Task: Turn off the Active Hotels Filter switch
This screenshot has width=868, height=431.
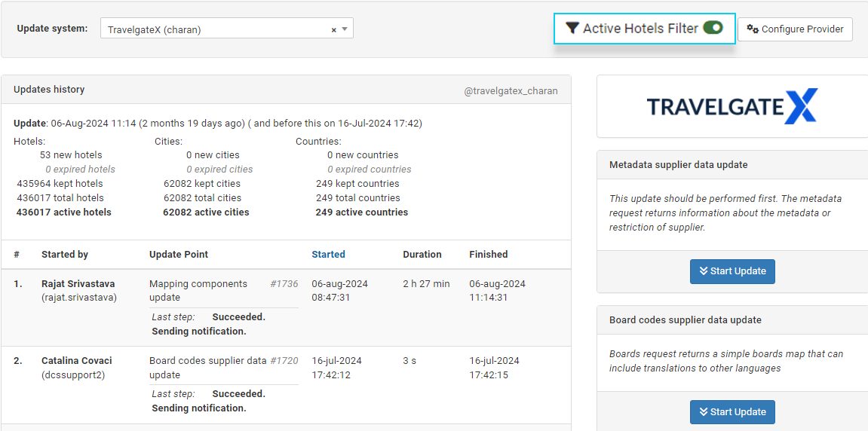Action: coord(713,28)
